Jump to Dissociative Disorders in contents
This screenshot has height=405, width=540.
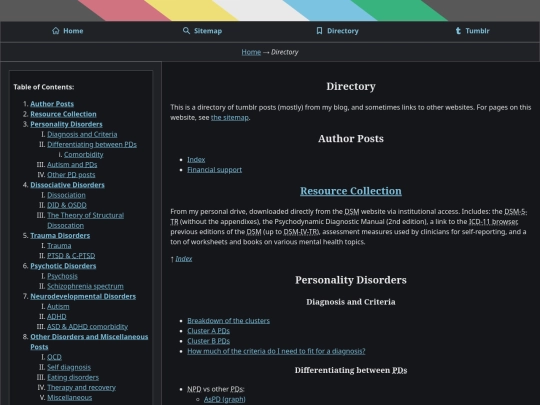pyautogui.click(x=67, y=185)
